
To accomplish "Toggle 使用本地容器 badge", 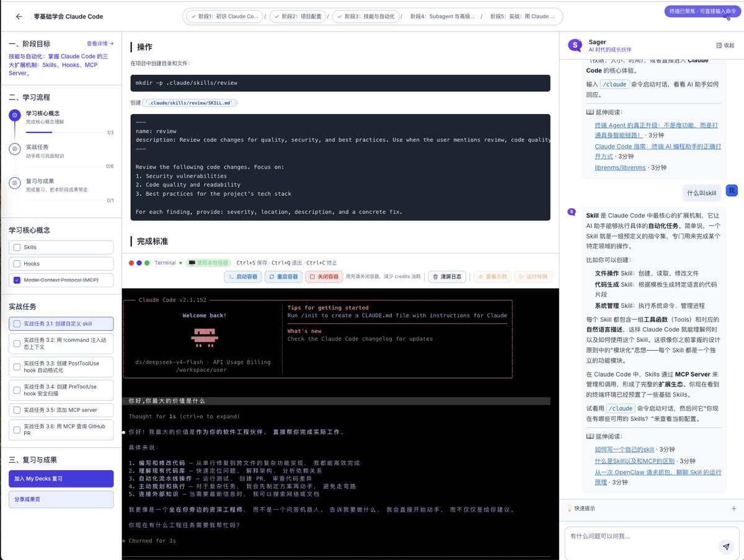I will 209,263.
